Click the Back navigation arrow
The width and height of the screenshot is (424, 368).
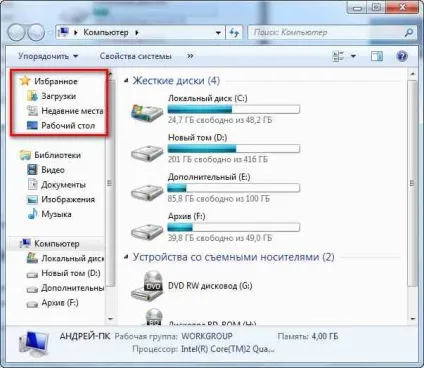coord(16,33)
